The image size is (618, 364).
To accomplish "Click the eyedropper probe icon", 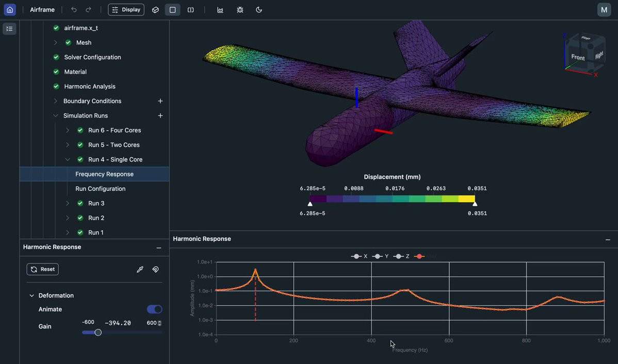I will point(140,269).
